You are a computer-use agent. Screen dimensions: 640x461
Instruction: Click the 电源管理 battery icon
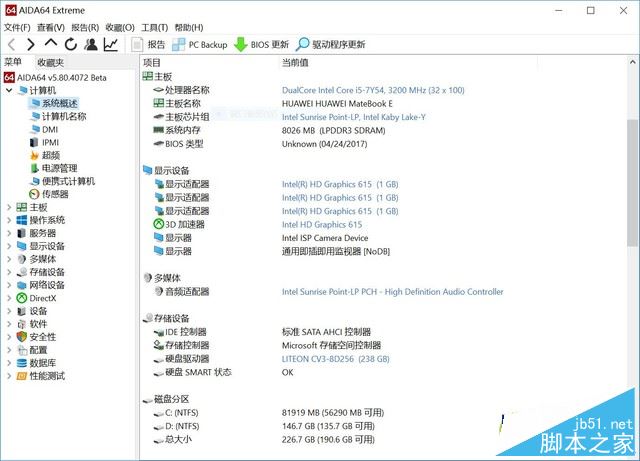coord(35,168)
